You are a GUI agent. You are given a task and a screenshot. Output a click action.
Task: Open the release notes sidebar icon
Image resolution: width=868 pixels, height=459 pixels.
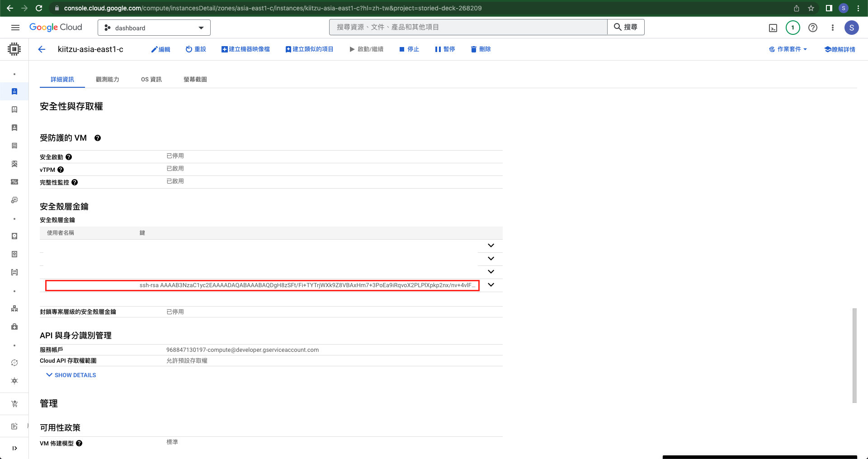[x=14, y=426]
